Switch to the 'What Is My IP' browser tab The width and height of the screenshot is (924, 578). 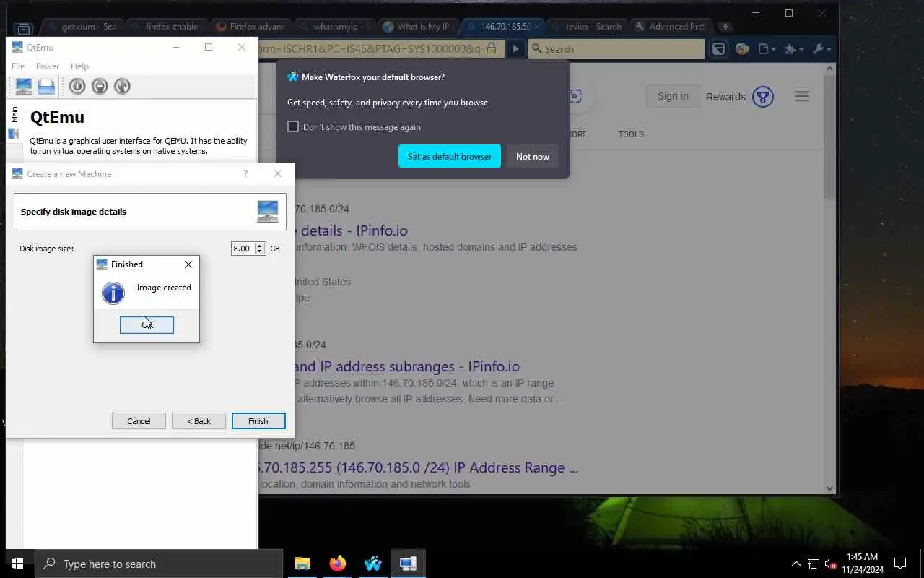pyautogui.click(x=418, y=27)
